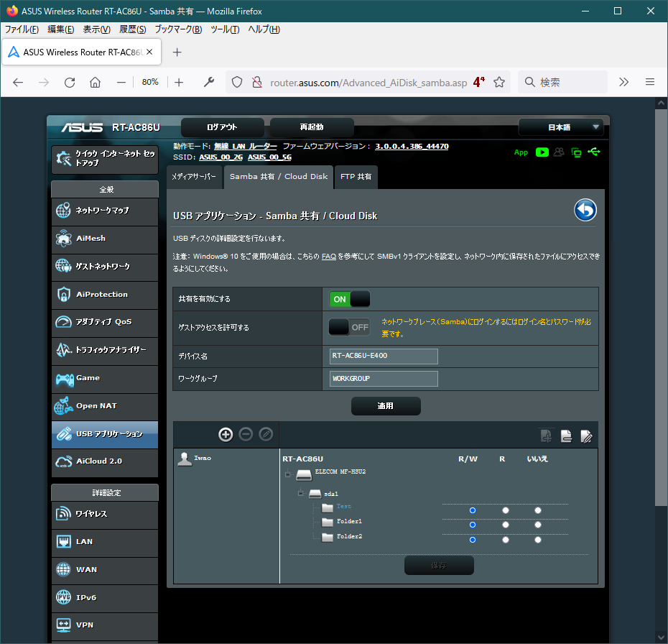Click the add account plus icon
Viewport: 668px width, 644px height.
tap(226, 434)
